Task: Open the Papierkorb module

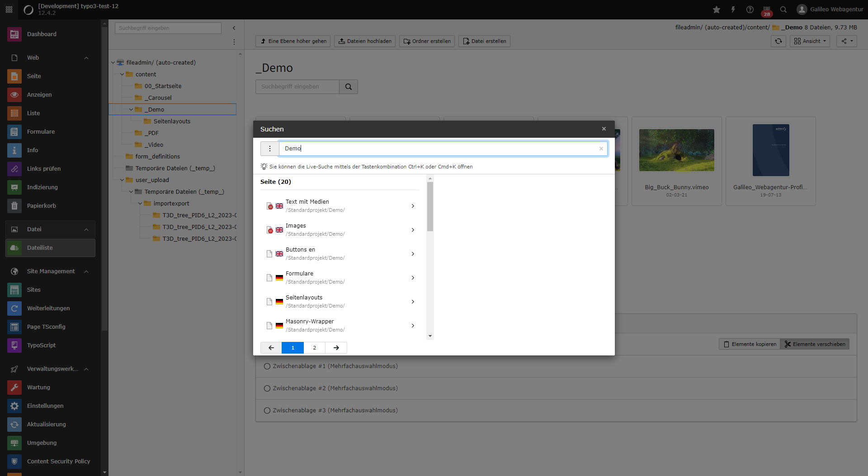Action: 42,205
